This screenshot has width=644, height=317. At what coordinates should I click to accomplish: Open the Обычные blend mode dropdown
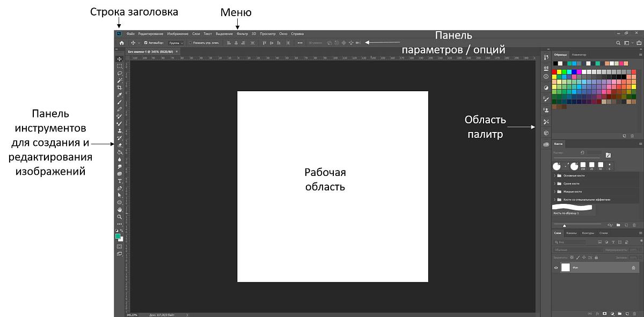577,250
